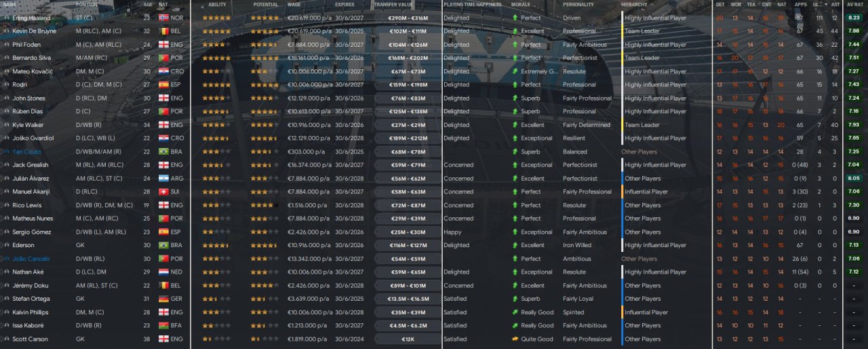Viewport: 868px width, 349px height.
Task: Click the morale arrow in Mateo Kovačić's row
Action: 515,71
